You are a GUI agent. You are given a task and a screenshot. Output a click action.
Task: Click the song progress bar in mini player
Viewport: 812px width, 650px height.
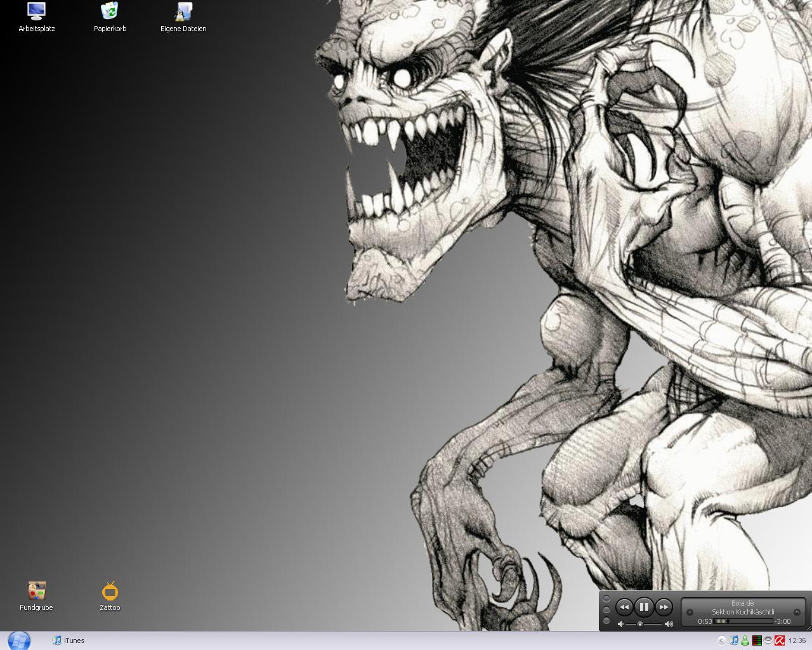(743, 621)
